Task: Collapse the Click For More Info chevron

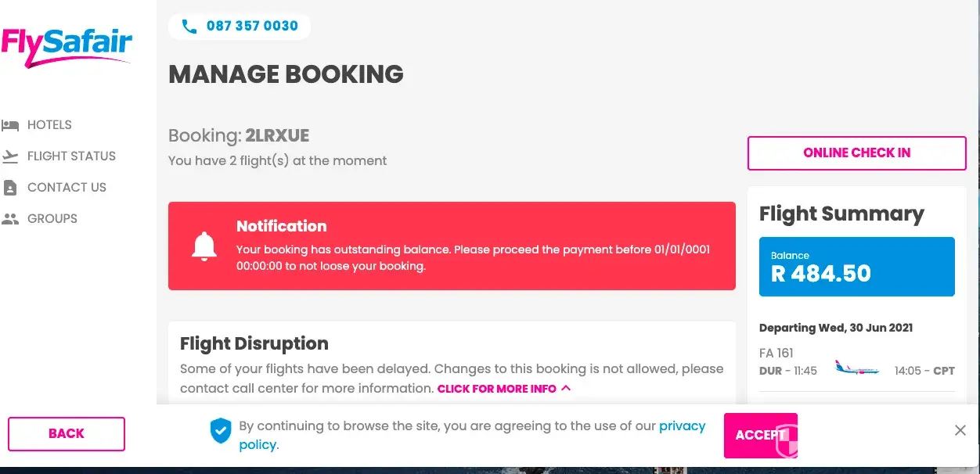Action: pos(566,388)
